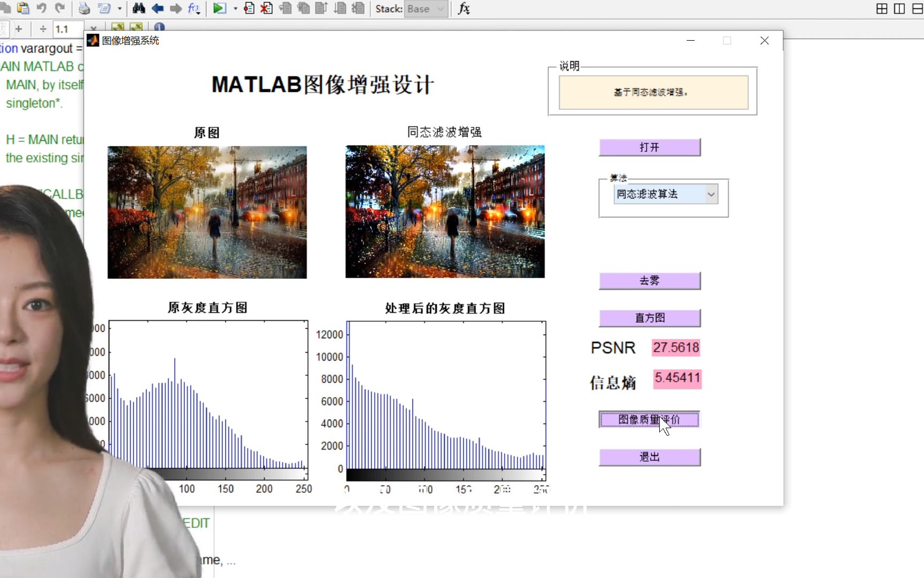Open the function browser fx icon
This screenshot has height=578, width=924.
click(x=464, y=9)
